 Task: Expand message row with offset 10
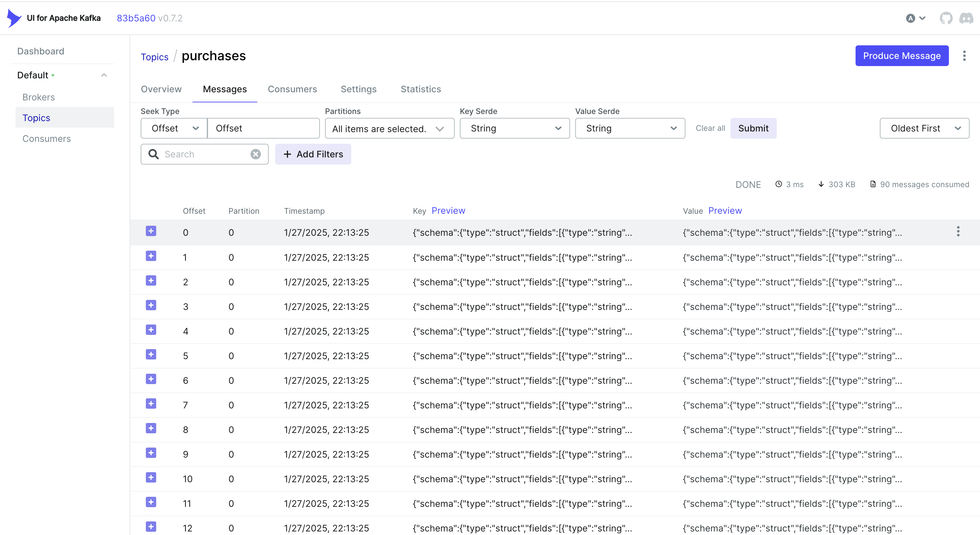(151, 478)
